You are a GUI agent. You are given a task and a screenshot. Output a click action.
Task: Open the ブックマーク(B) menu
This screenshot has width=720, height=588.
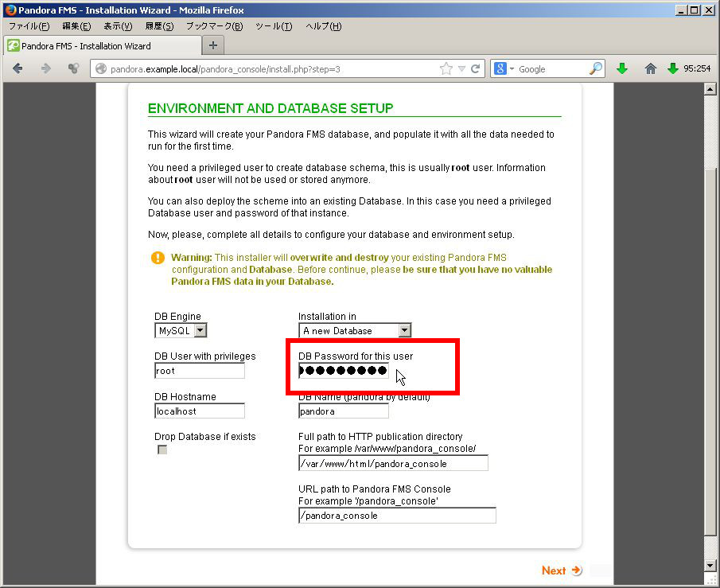point(215,26)
